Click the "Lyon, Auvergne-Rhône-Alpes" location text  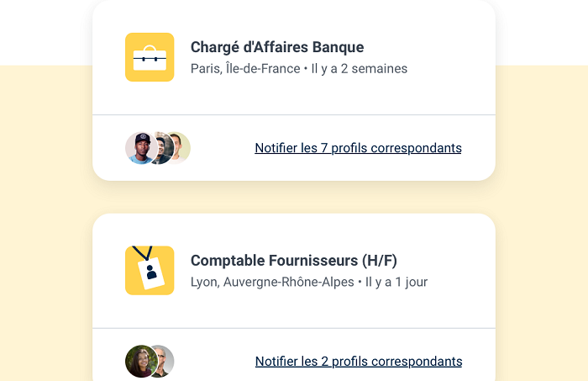click(x=273, y=282)
